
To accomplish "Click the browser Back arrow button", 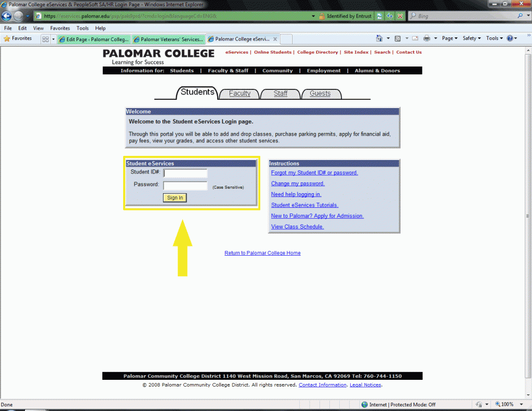I will (x=7, y=16).
